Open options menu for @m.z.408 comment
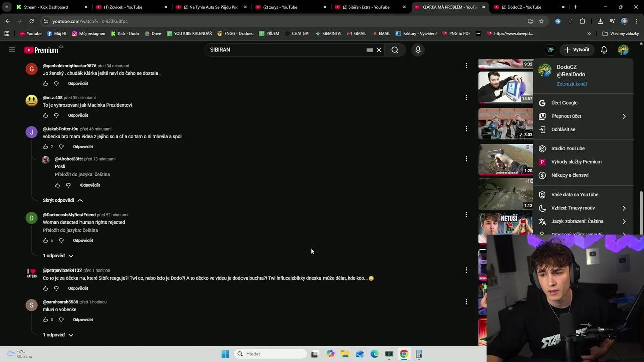 [x=466, y=97]
